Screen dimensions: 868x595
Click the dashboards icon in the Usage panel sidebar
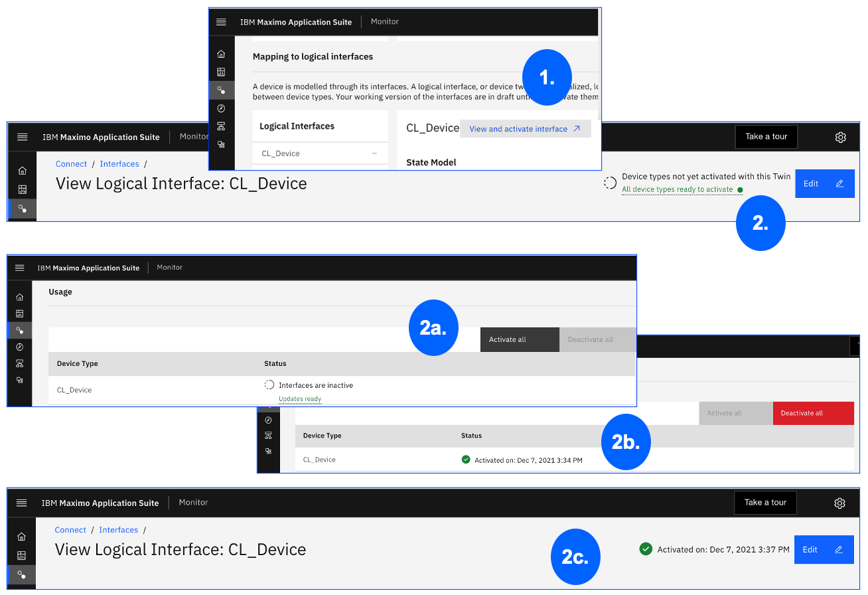(19, 313)
